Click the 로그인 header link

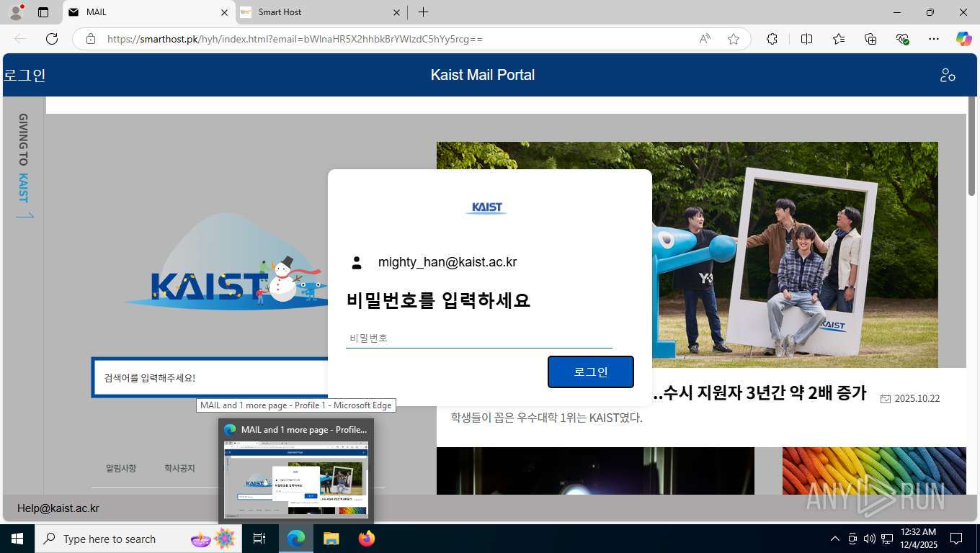coord(24,75)
